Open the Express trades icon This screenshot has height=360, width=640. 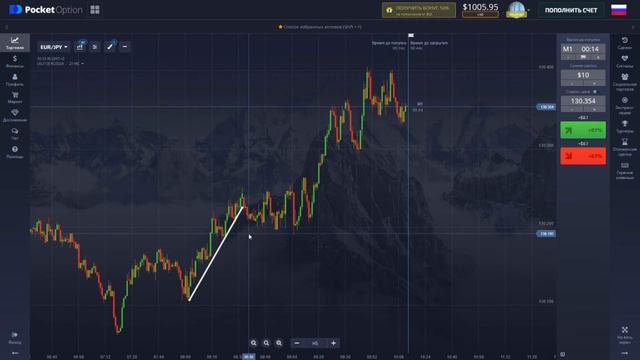pyautogui.click(x=624, y=105)
